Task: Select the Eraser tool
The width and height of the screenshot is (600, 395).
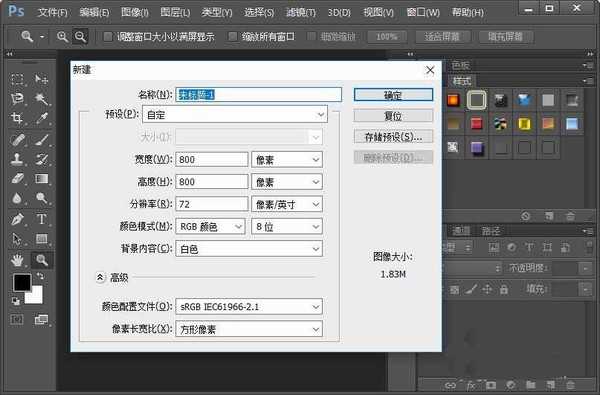Action: tap(17, 179)
